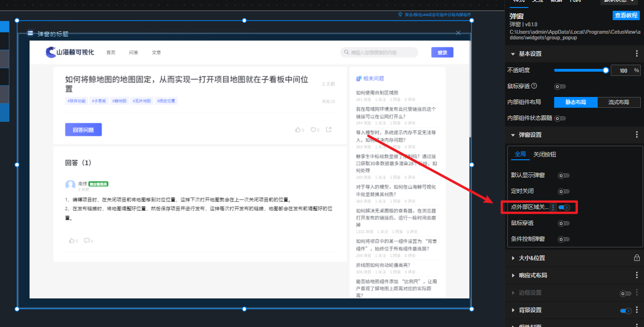Expand the 响应式布局 section
The height and width of the screenshot is (327, 644).
[533, 275]
